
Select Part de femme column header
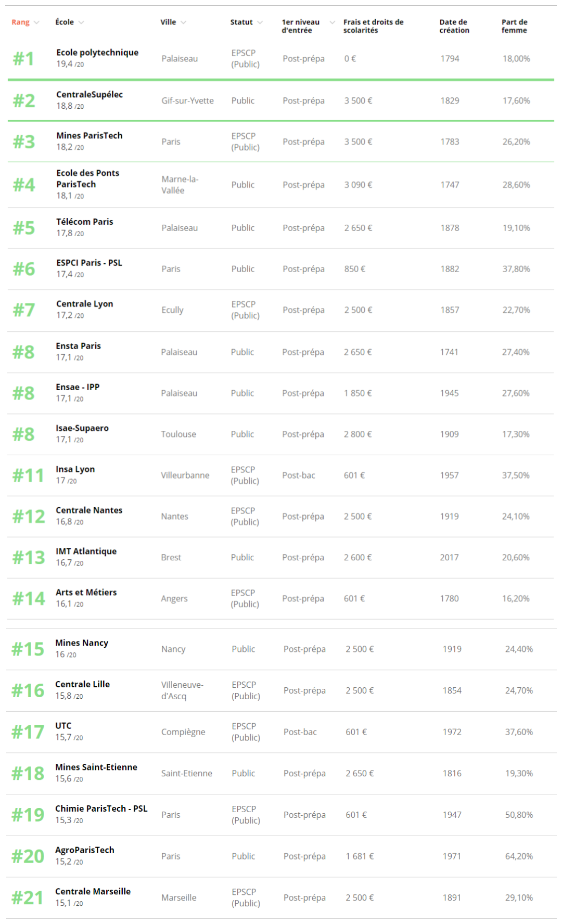point(515,26)
